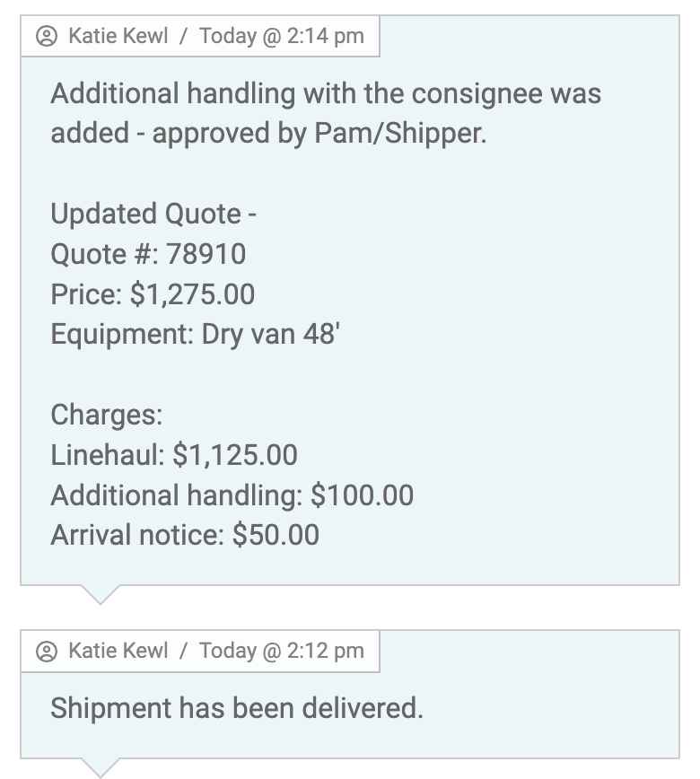The width and height of the screenshot is (700, 779).
Task: Click the "Linehaul: $1,125.00" charge line
Action: pos(174,455)
